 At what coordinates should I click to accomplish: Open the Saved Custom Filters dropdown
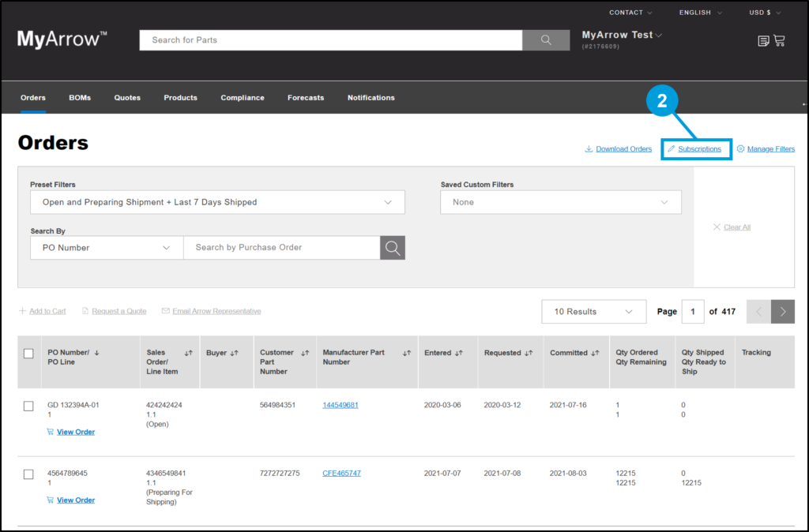(x=560, y=202)
